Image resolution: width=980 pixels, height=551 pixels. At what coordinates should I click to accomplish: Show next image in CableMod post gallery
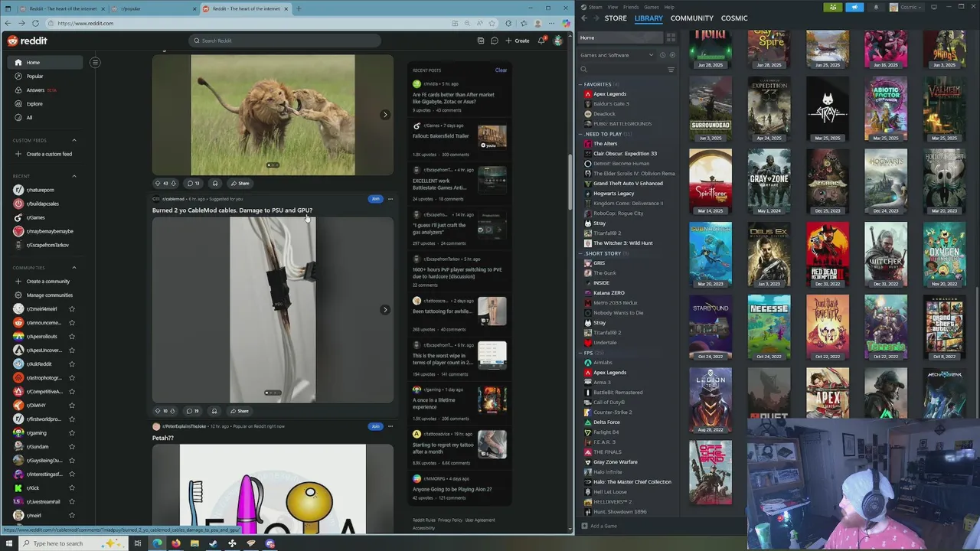[x=385, y=310]
